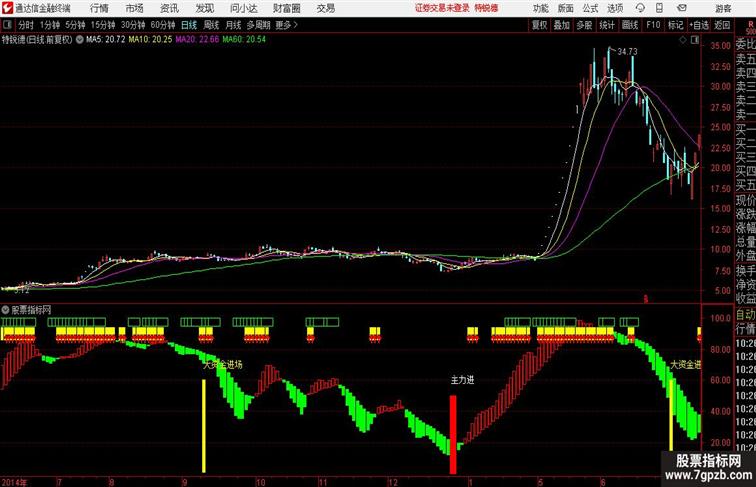The image size is (756, 487).
Task: Open the 问小达 menu
Action: point(243,8)
